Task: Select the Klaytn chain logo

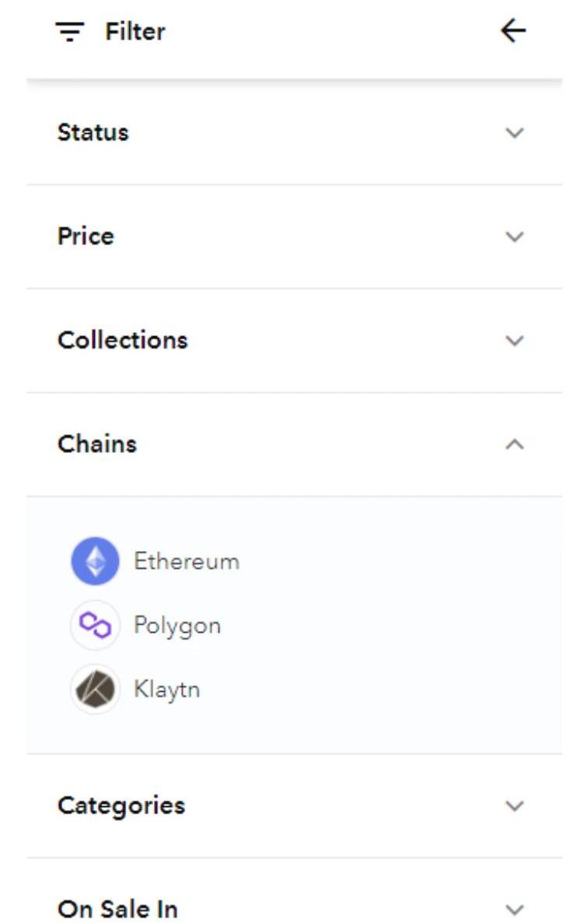Action: click(x=95, y=690)
